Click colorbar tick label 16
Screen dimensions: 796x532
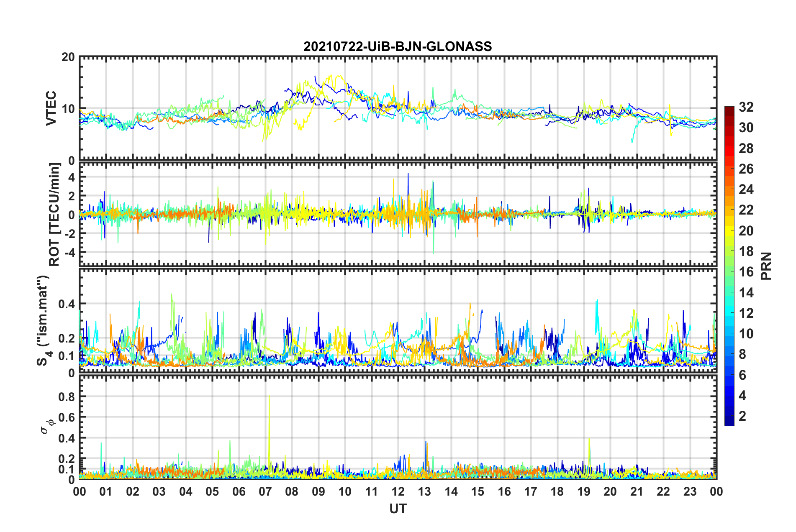click(x=746, y=272)
